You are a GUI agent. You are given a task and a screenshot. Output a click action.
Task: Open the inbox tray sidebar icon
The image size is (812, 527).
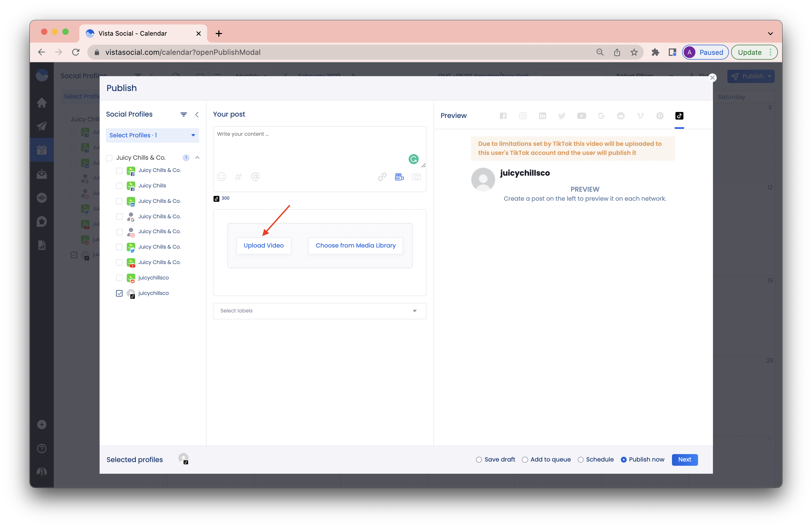point(42,174)
